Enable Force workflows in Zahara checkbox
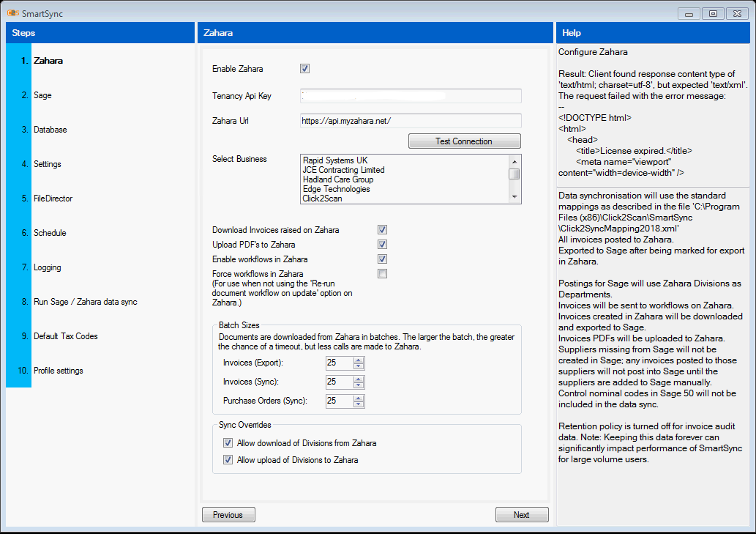The height and width of the screenshot is (534, 756). coord(382,273)
